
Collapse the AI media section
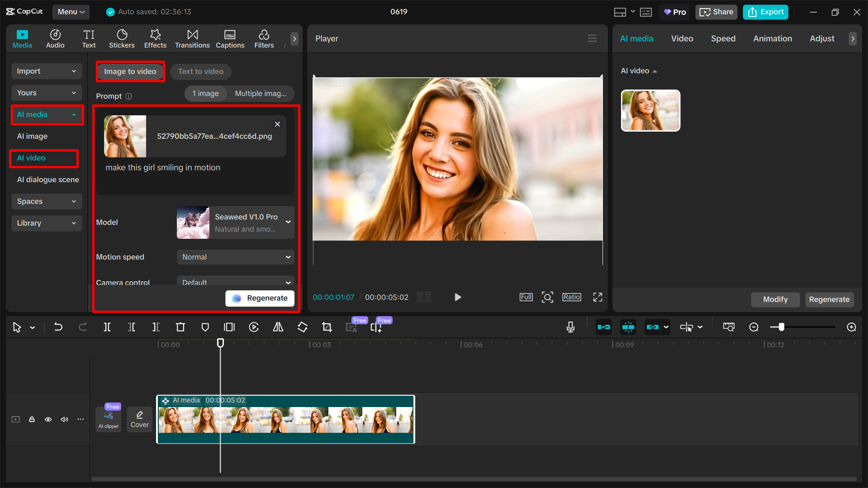coord(47,114)
